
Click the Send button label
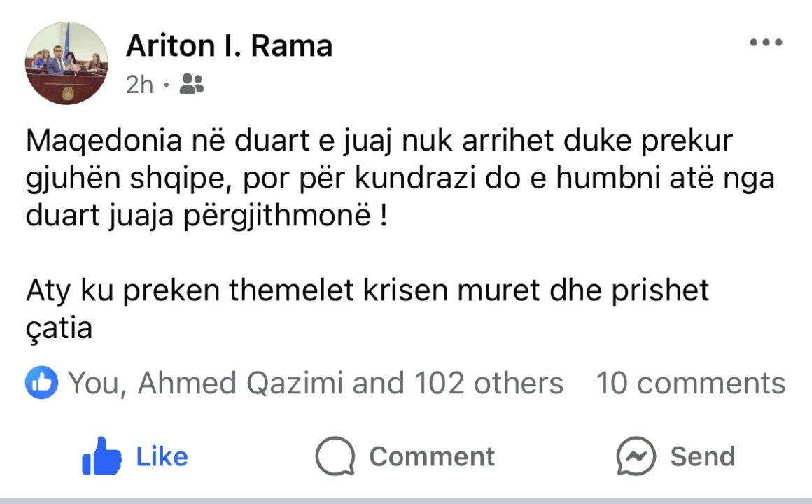[702, 456]
